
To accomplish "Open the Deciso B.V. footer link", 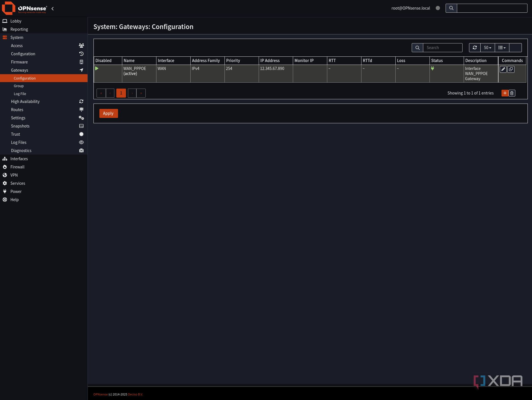I will tap(135, 394).
